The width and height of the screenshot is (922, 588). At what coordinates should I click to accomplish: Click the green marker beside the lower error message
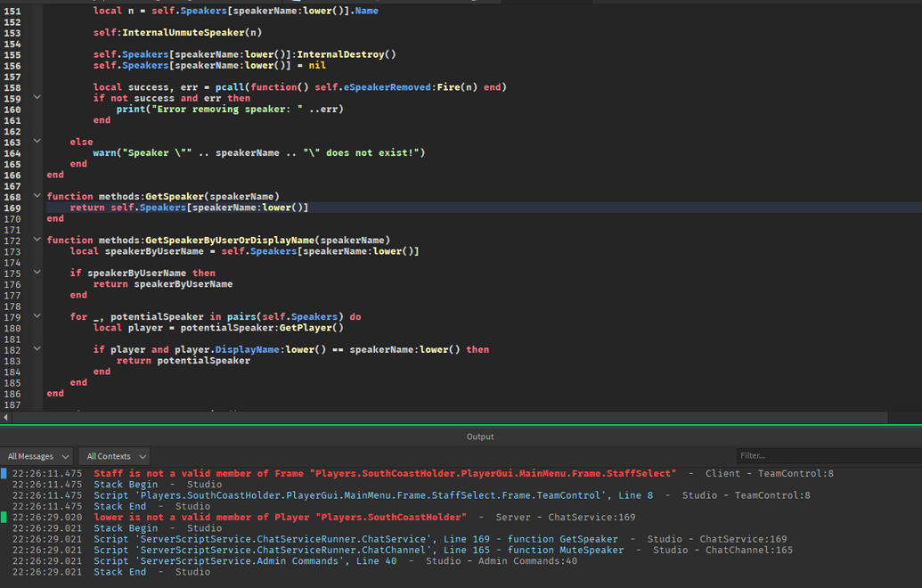(x=4, y=517)
